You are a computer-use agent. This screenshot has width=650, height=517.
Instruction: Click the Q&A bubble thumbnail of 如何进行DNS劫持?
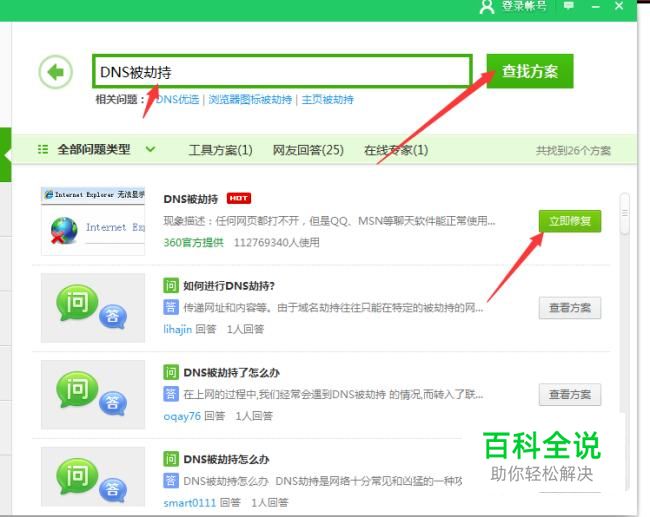(x=93, y=308)
